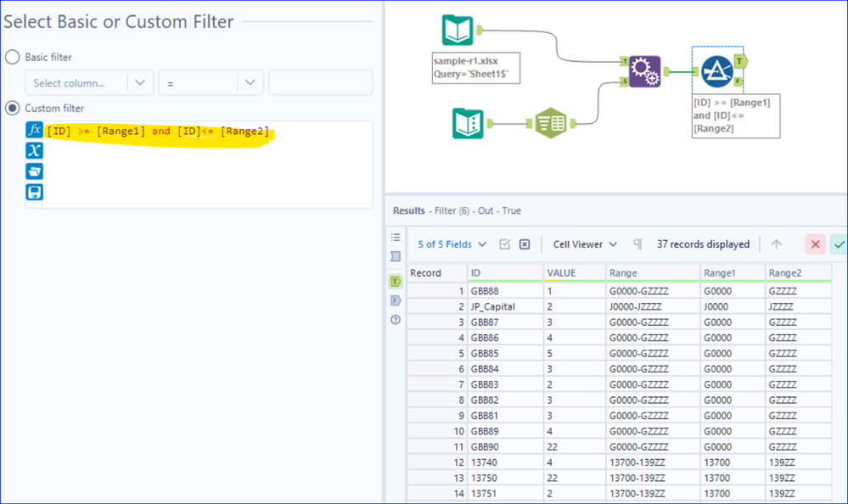Click the Range1 column header
This screenshot has width=848, height=504.
[x=733, y=273]
